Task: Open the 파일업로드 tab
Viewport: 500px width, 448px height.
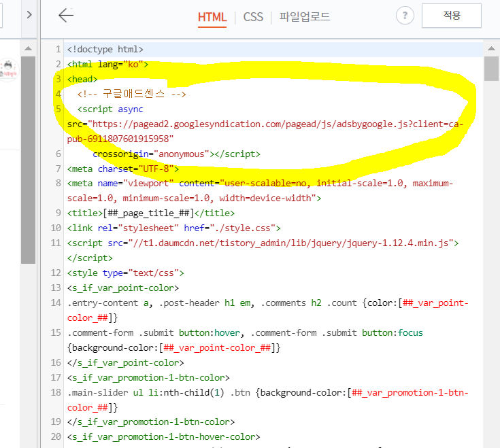Action: click(x=305, y=16)
